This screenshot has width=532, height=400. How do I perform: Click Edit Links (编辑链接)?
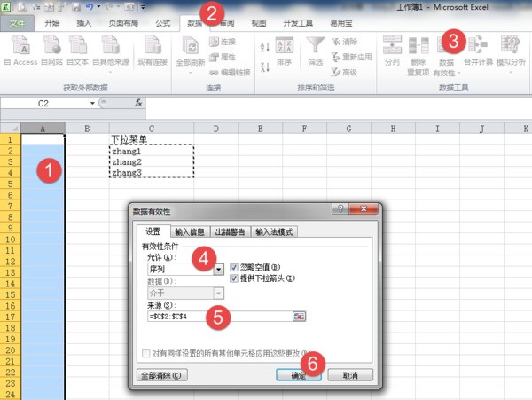pyautogui.click(x=230, y=72)
